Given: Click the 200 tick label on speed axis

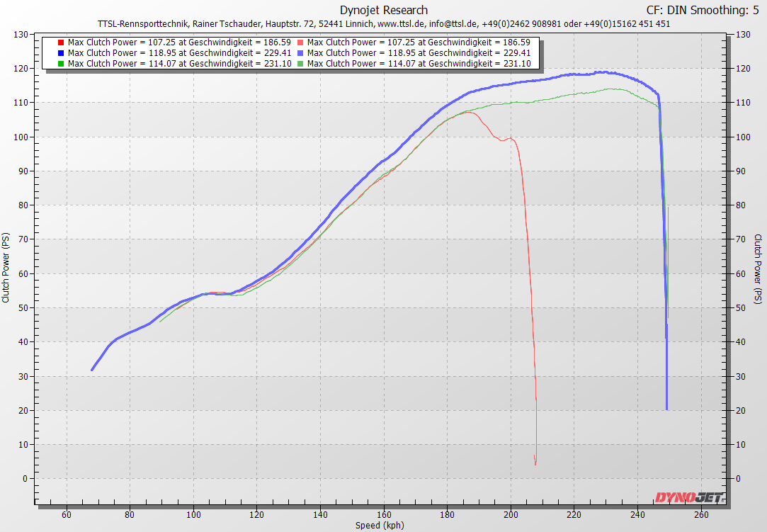Looking at the screenshot, I should pyautogui.click(x=511, y=514).
